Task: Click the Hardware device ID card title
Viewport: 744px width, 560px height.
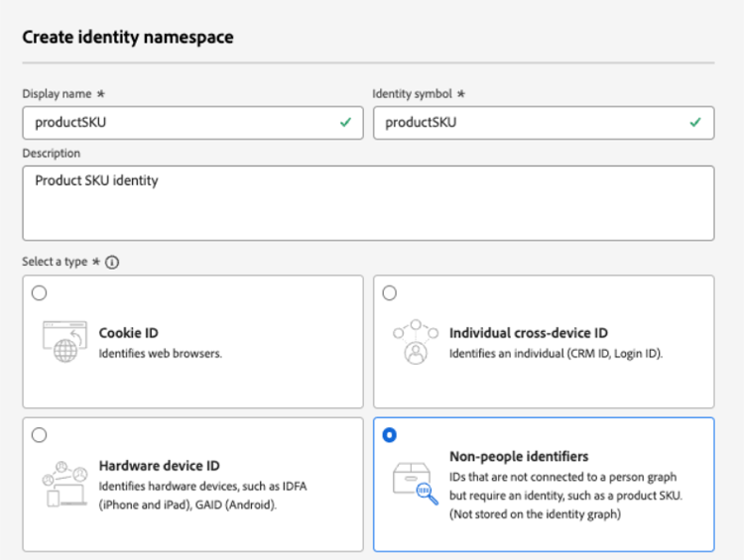Action: pos(159,465)
